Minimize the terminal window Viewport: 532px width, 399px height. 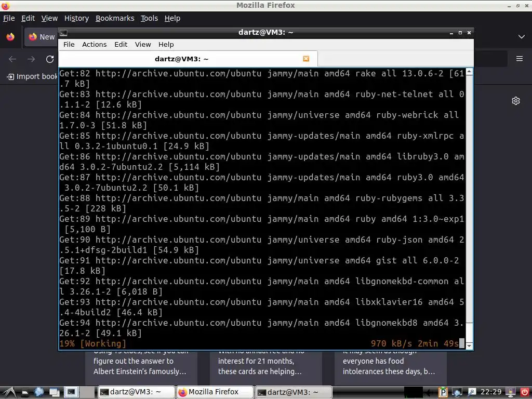tap(451, 33)
